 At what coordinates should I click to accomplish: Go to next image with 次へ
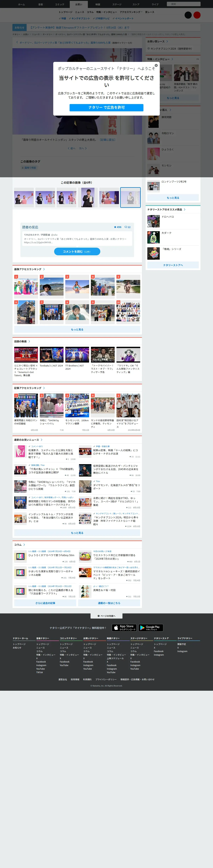[x=83, y=148]
